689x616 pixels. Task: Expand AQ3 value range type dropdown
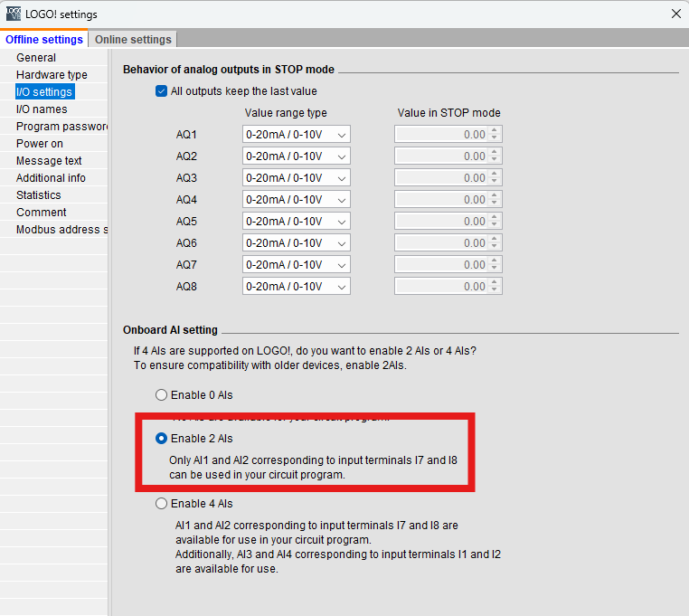(297, 177)
